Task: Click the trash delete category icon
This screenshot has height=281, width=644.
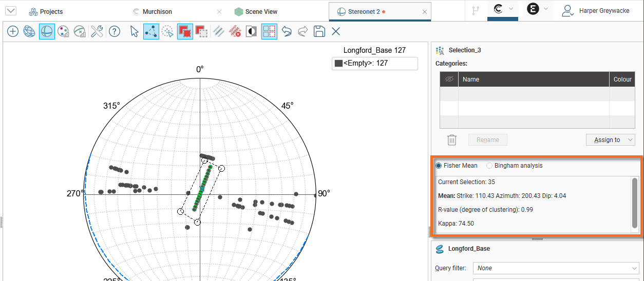Action: pos(452,140)
